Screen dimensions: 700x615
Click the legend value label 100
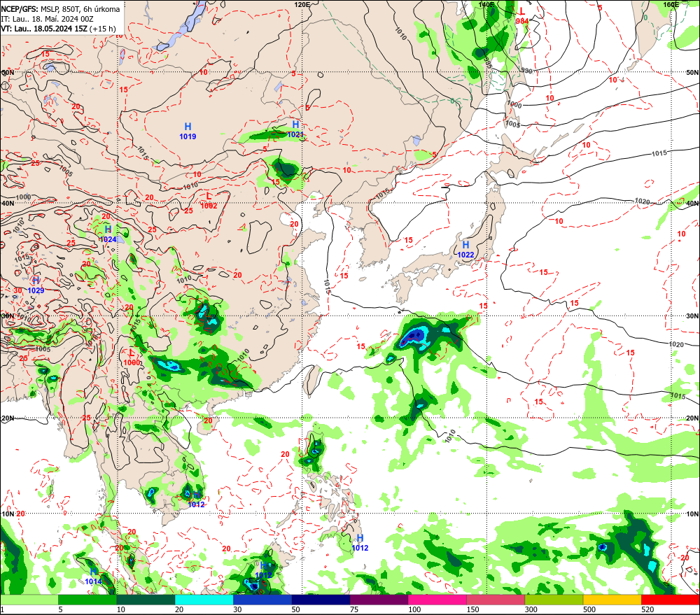414,609
